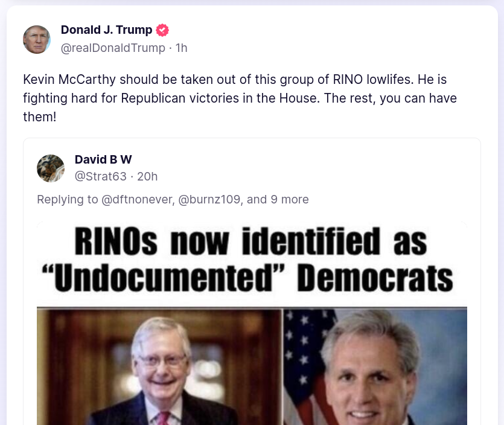Click 'The rest, you can have them!' text
The height and width of the screenshot is (425, 504).
[x=240, y=107]
